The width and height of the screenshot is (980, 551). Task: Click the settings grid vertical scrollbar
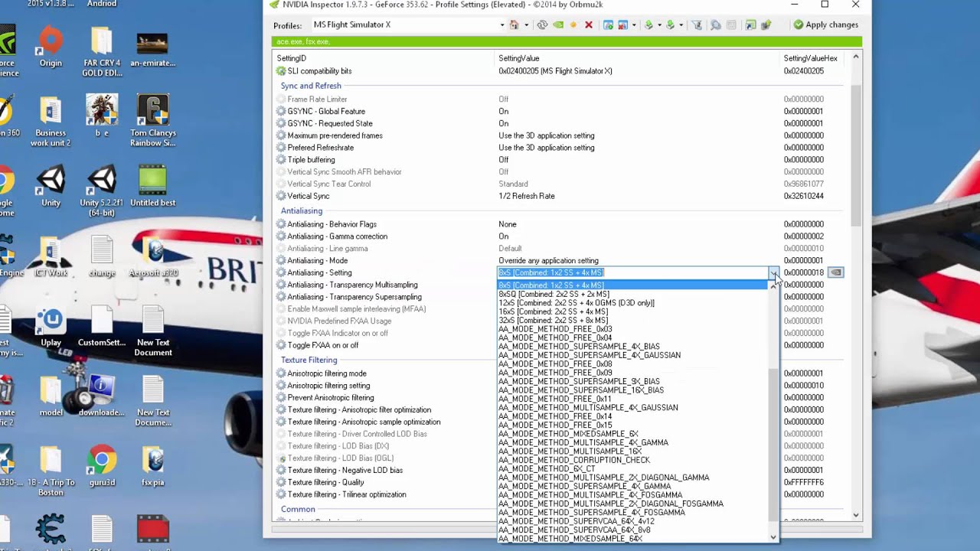coord(856,285)
